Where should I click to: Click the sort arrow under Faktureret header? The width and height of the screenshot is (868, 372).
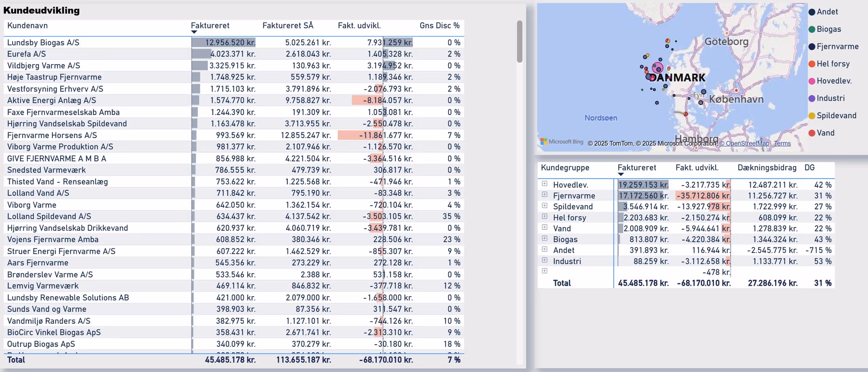[194, 32]
